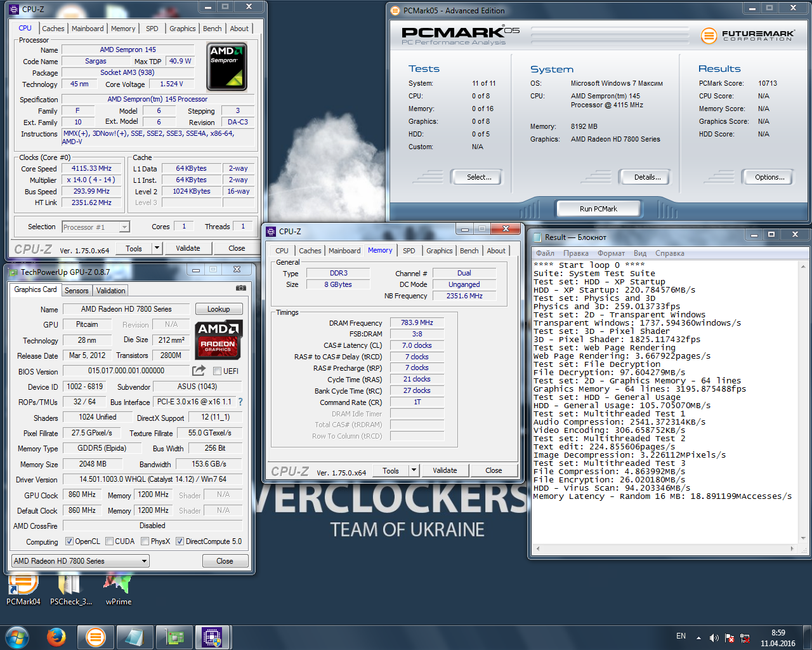Enable the CUDA checkbox
The height and width of the screenshot is (650, 812).
[x=109, y=541]
